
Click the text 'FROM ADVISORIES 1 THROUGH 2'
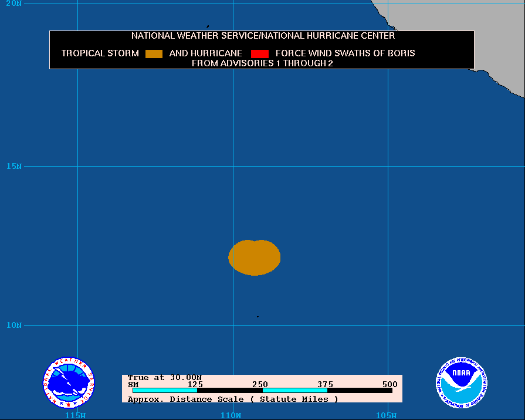click(x=262, y=63)
